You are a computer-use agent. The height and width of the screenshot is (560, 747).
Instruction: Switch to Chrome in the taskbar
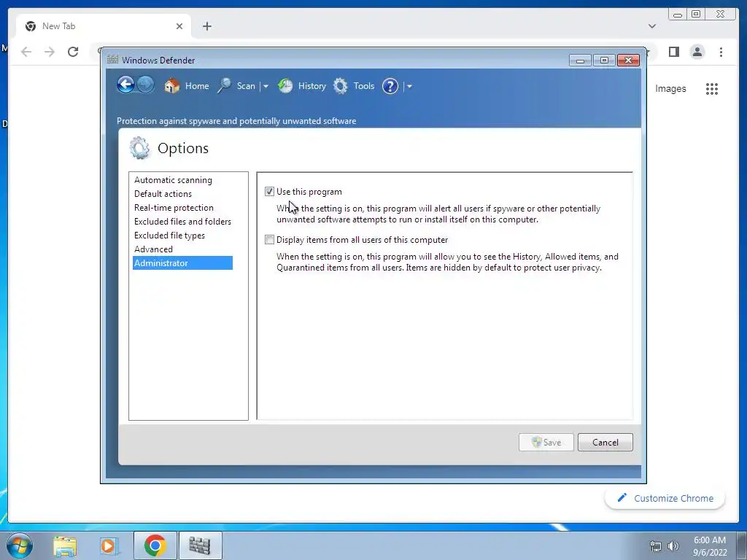(155, 545)
